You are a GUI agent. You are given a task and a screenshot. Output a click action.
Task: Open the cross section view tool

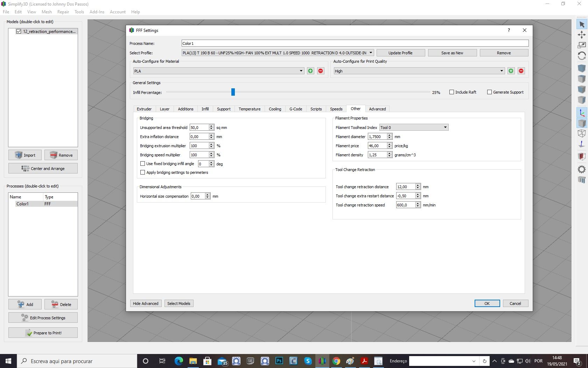point(581,156)
